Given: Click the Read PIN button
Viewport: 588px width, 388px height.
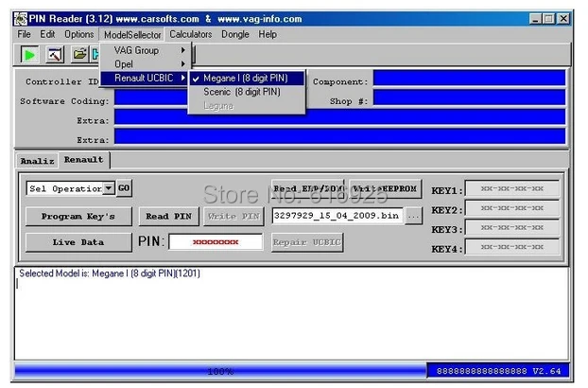Looking at the screenshot, I should (169, 217).
